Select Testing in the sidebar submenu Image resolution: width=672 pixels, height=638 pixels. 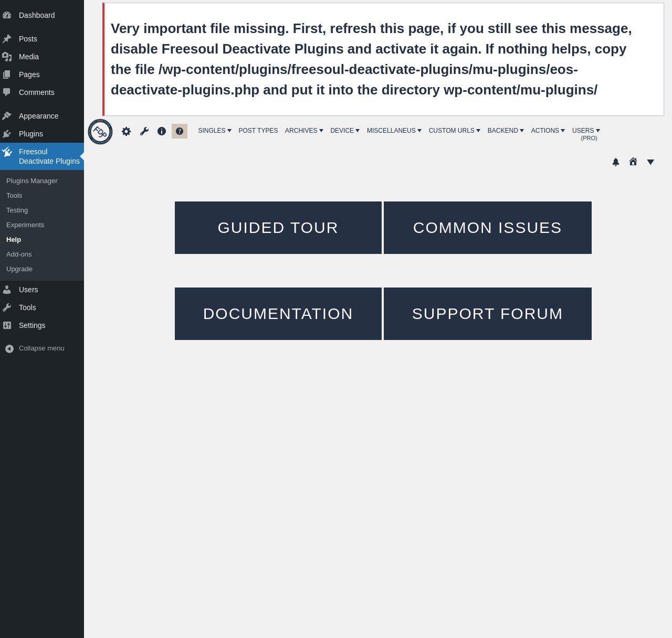tap(17, 210)
